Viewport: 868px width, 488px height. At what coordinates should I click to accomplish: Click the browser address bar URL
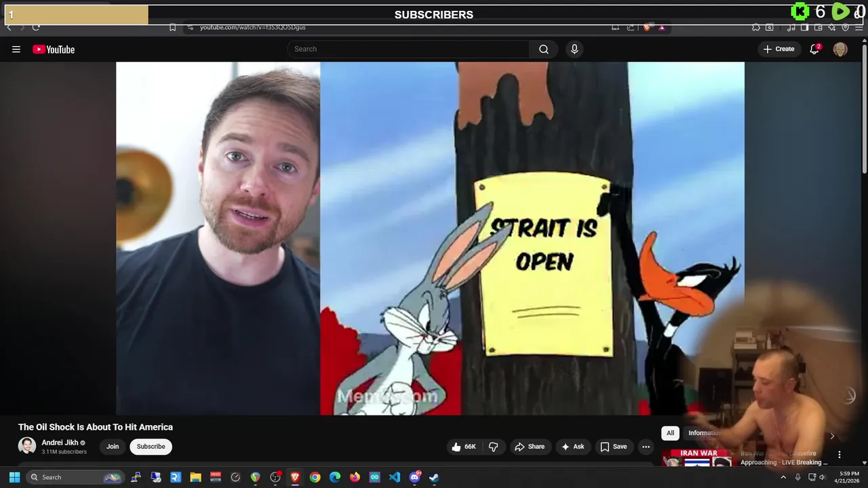[253, 27]
